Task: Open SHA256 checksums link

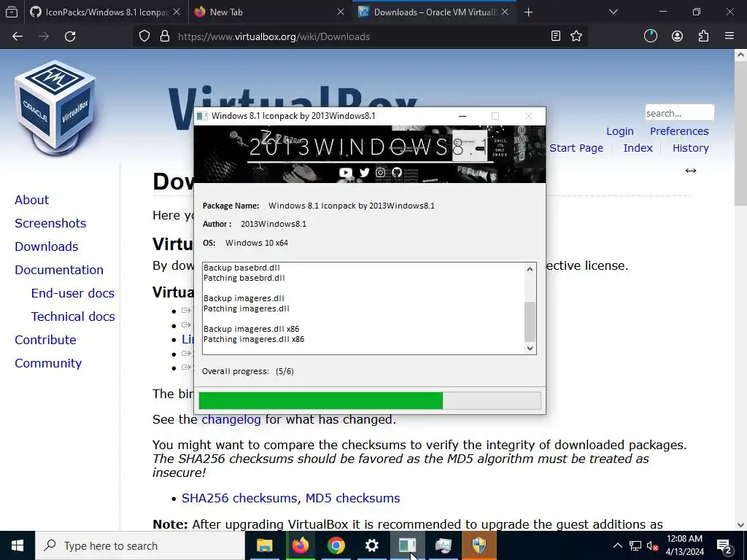Action: [x=239, y=498]
